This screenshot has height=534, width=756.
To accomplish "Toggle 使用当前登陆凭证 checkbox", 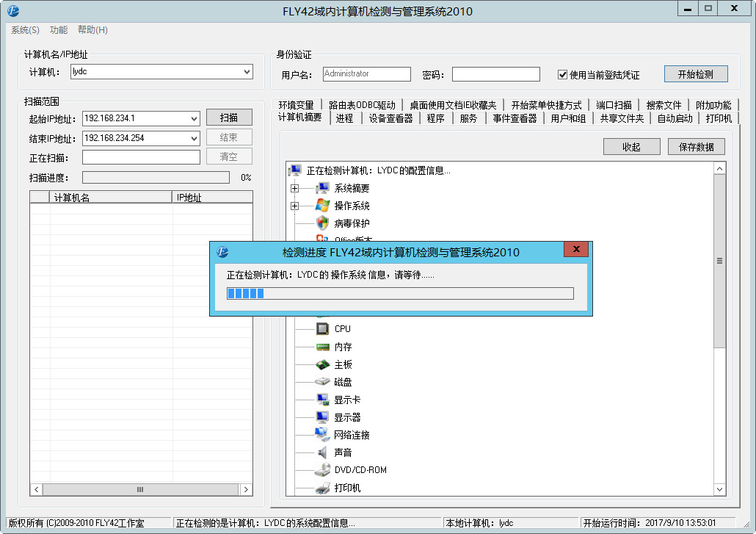I will [562, 74].
